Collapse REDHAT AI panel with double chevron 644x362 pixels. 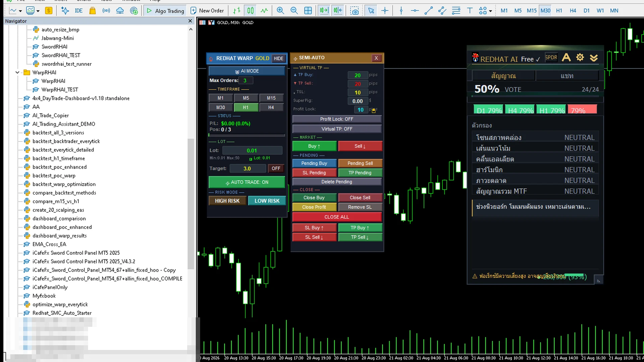click(594, 58)
